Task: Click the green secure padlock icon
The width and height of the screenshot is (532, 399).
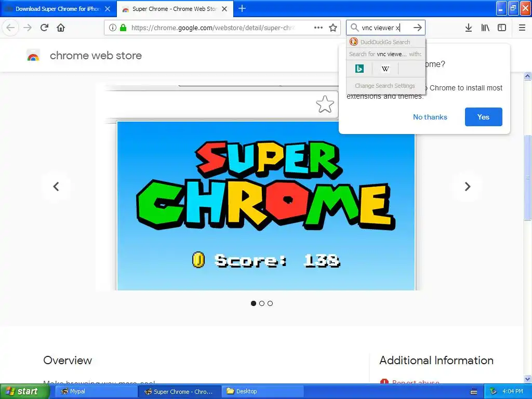Action: (123, 28)
